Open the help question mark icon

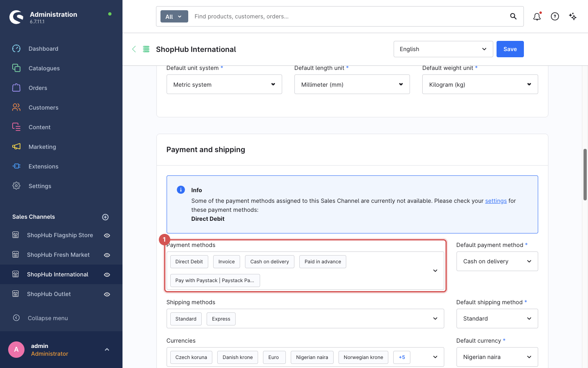click(555, 16)
